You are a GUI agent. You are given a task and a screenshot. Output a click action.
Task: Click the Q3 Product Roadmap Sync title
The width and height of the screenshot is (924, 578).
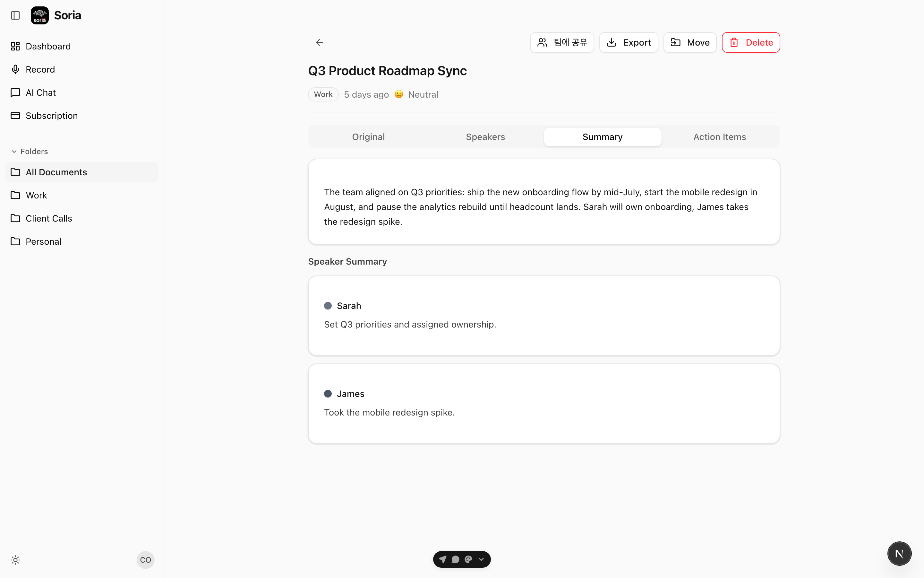click(x=387, y=71)
